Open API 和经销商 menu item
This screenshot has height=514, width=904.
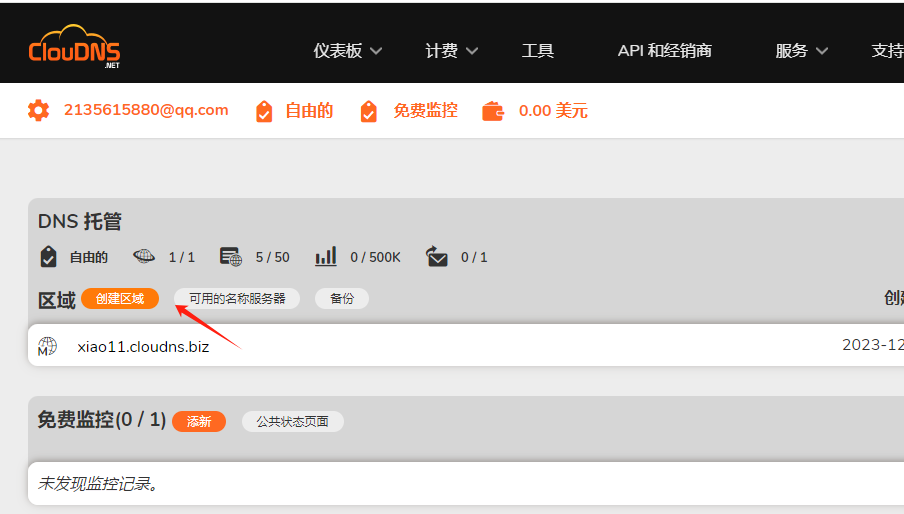(x=664, y=51)
